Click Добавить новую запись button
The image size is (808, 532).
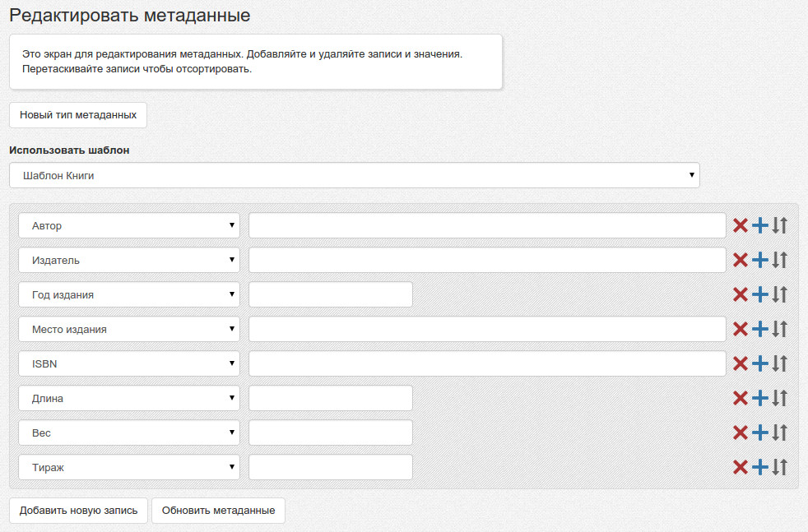78,510
